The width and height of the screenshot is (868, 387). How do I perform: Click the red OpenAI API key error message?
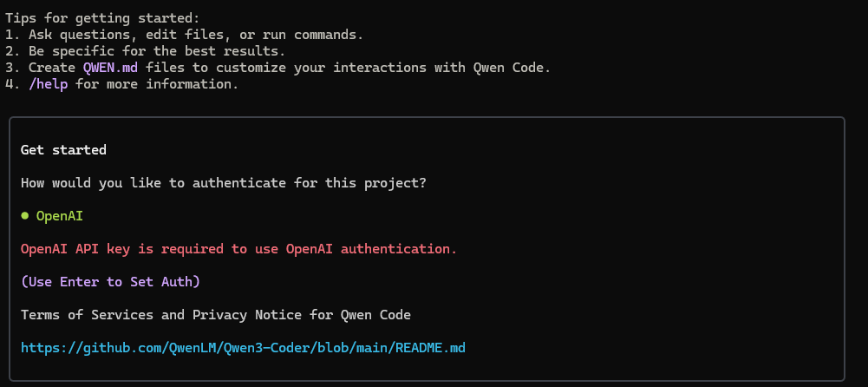[x=238, y=249]
